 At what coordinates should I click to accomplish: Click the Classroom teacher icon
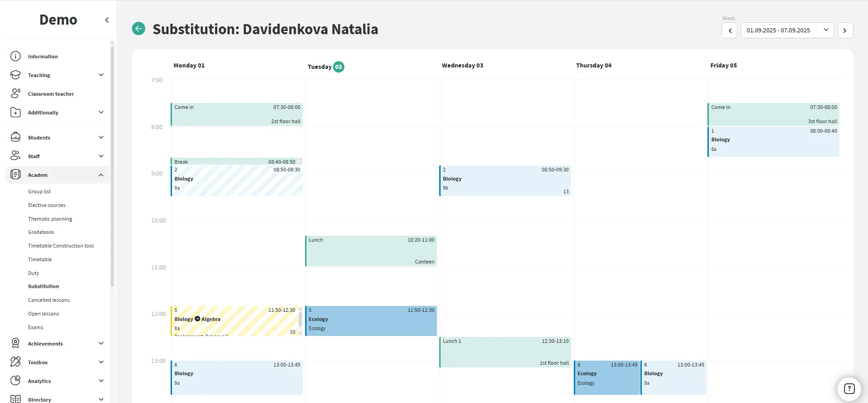(16, 93)
